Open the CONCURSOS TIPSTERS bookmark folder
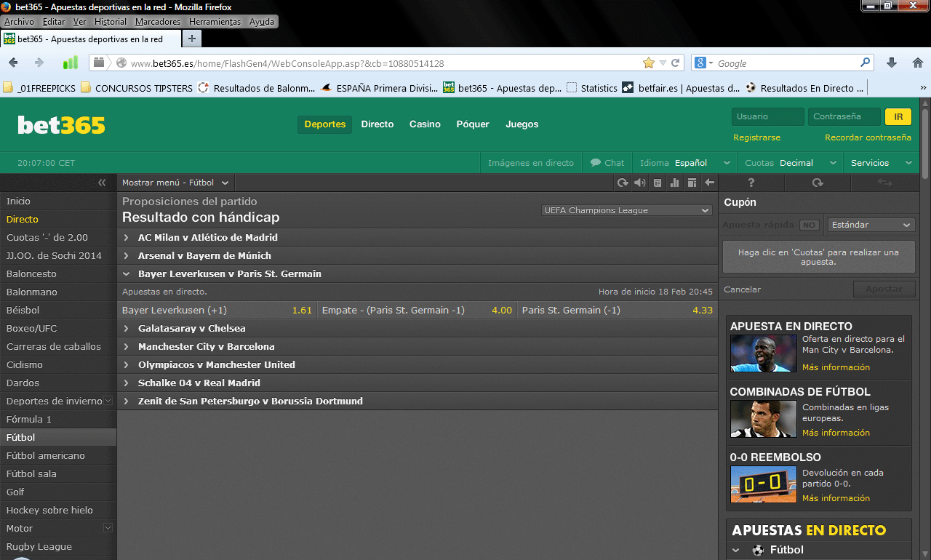931x560 pixels. tap(137, 88)
